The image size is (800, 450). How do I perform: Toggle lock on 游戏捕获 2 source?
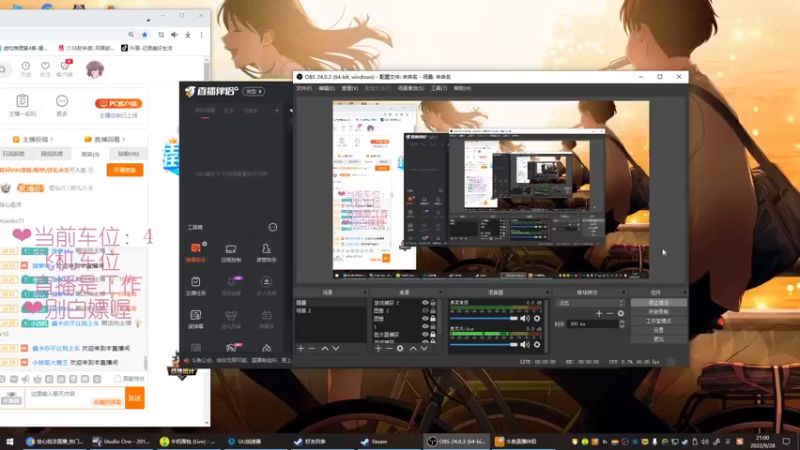point(433,303)
